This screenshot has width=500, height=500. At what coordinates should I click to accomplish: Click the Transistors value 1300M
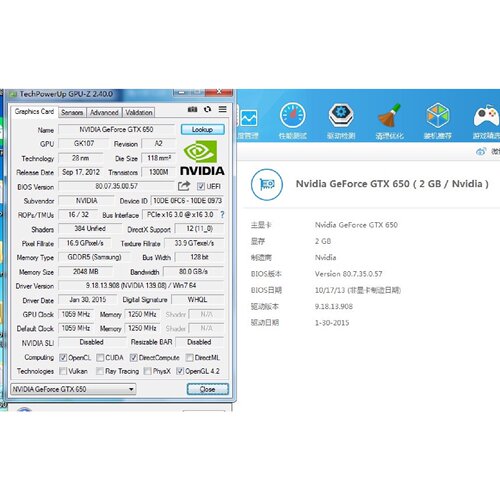tap(158, 172)
